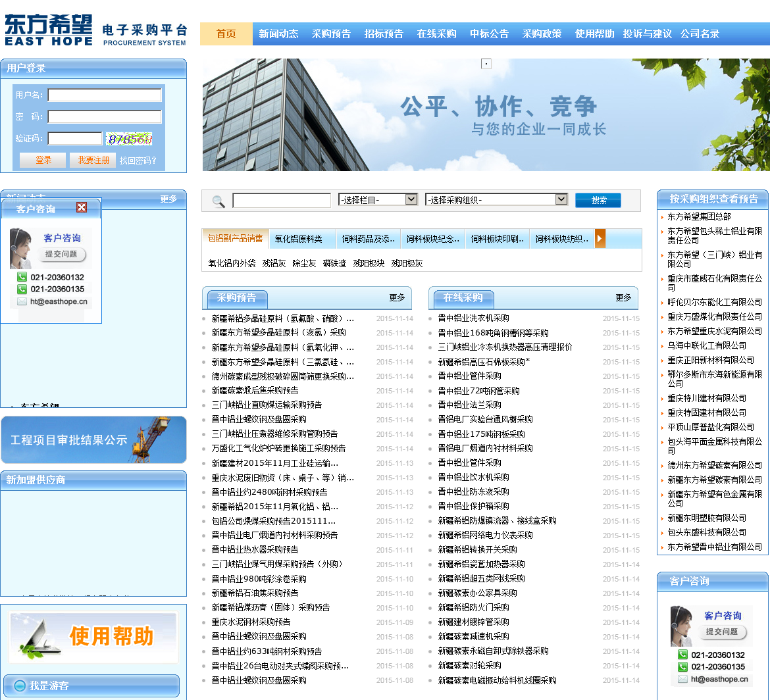
Task: Open 中标公告 in navigation bar
Action: click(x=489, y=34)
